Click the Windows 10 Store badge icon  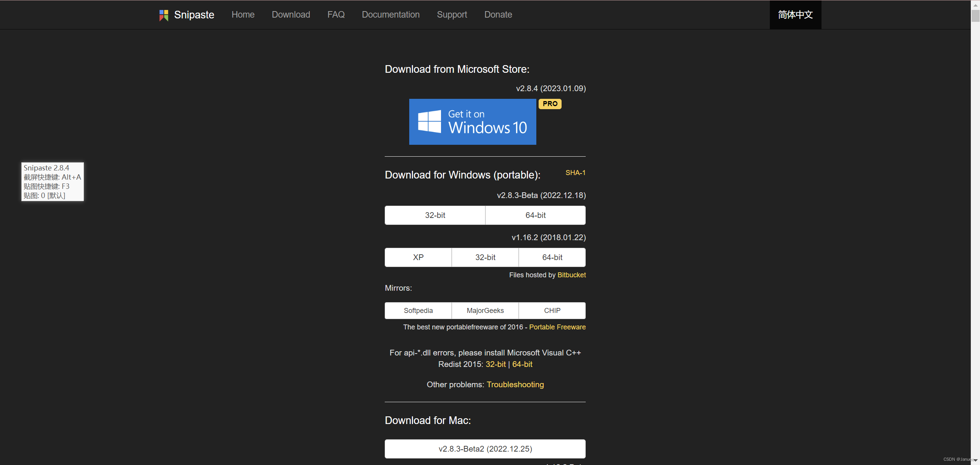(x=473, y=122)
